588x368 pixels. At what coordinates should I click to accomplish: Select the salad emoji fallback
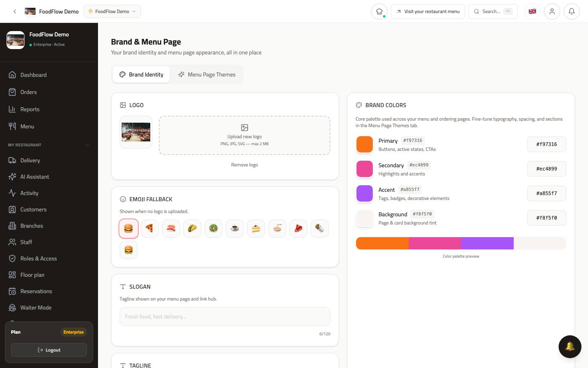point(214,229)
